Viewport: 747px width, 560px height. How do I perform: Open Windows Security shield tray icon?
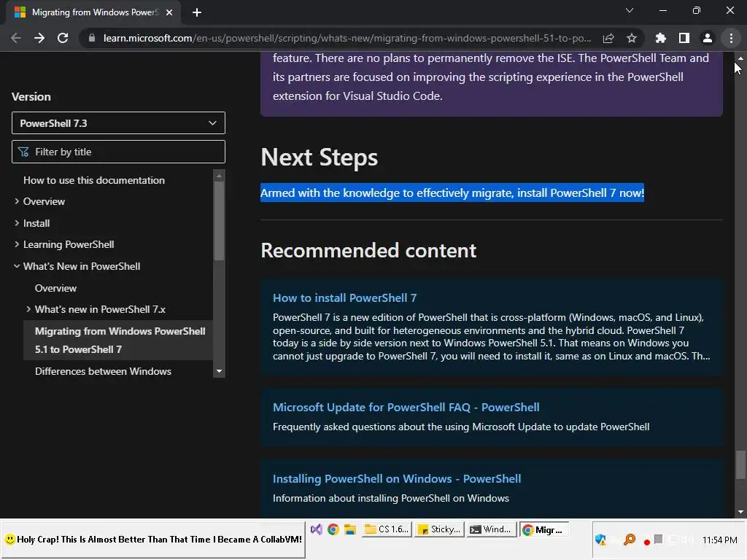pyautogui.click(x=600, y=540)
